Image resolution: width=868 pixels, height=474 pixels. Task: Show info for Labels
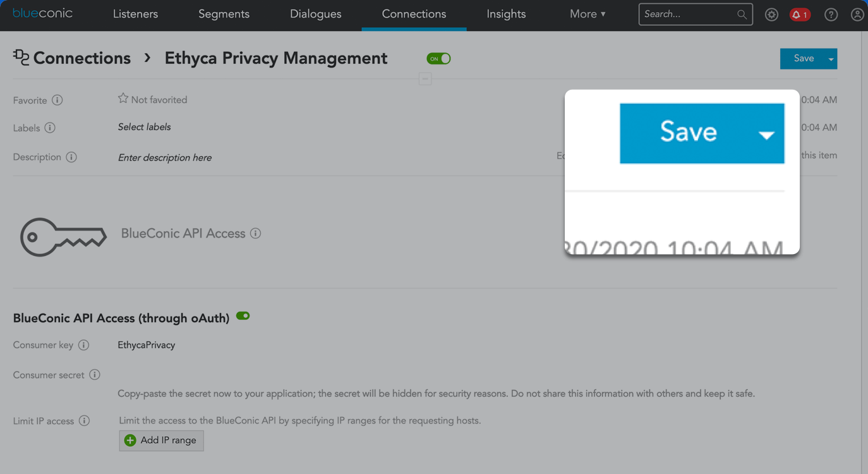point(50,128)
